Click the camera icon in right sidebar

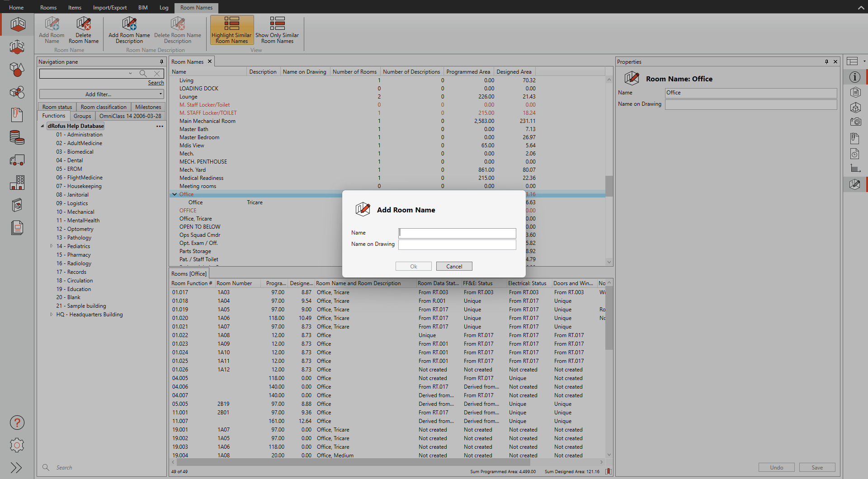tap(854, 122)
